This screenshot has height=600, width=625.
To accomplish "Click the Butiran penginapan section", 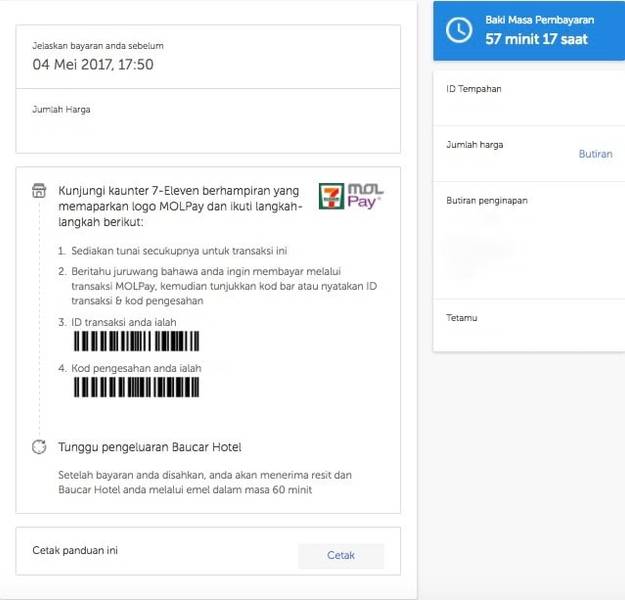I will click(529, 240).
